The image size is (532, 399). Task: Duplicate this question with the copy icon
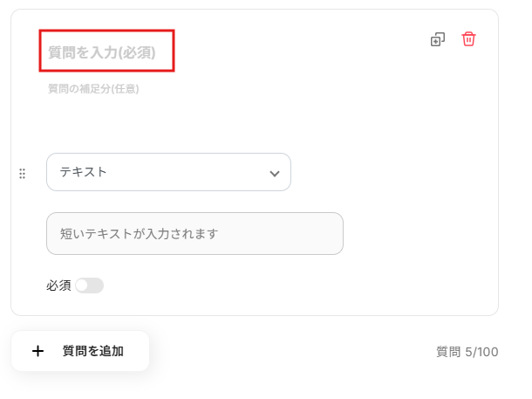(438, 39)
